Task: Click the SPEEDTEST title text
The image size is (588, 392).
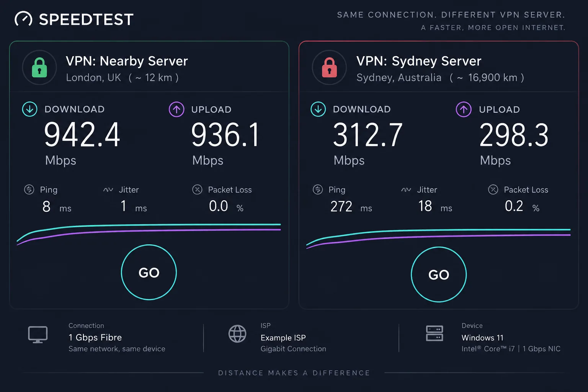Action: point(86,20)
